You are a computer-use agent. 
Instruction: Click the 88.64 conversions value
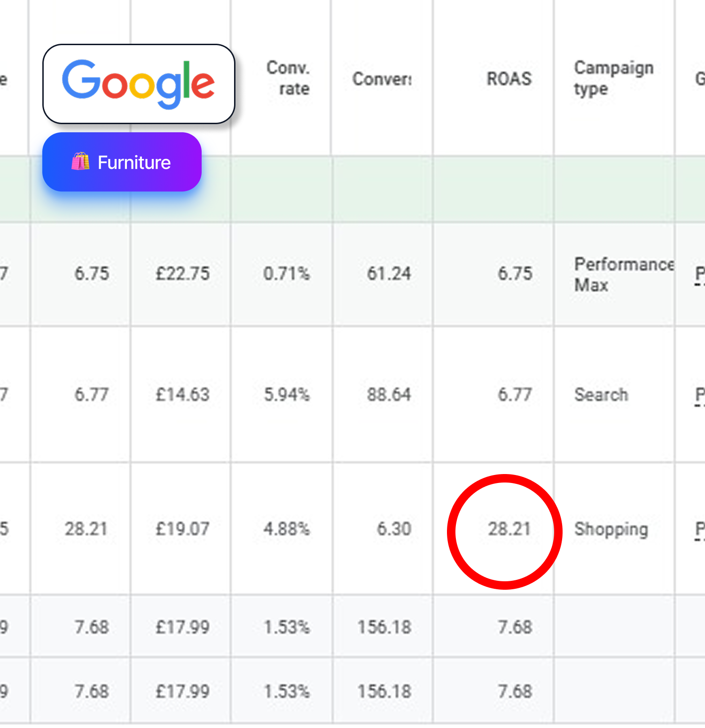(389, 394)
